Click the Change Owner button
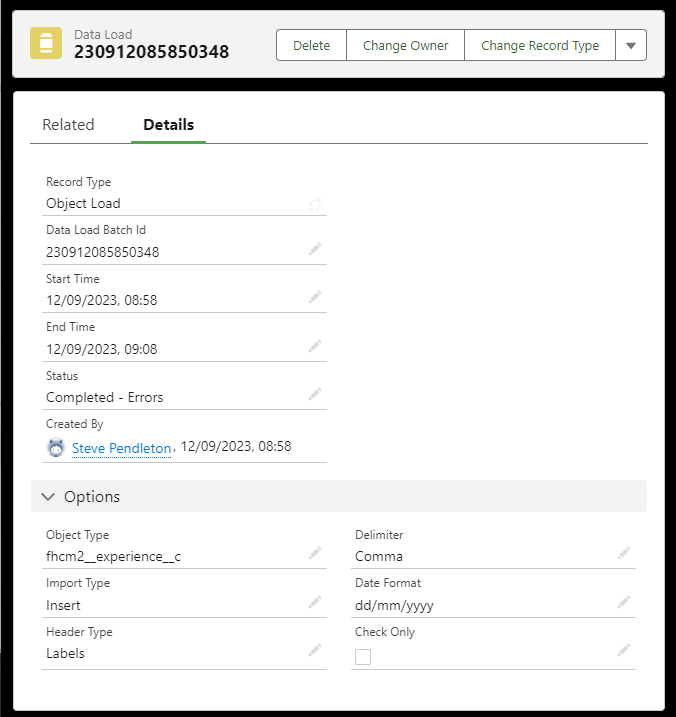Screen dimensions: 676x717 point(405,46)
